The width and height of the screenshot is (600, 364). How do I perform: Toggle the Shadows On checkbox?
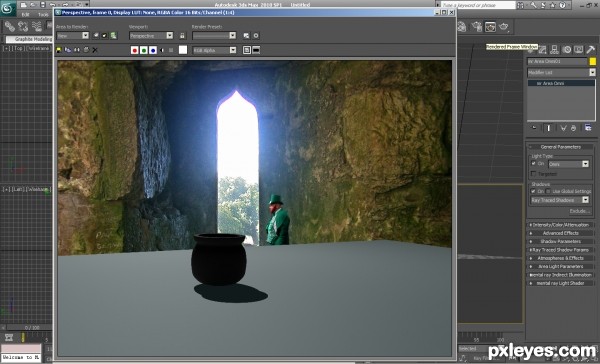tap(533, 191)
